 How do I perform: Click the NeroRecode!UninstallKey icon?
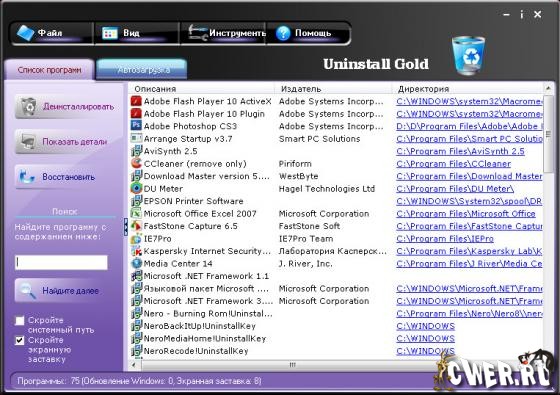tap(136, 351)
